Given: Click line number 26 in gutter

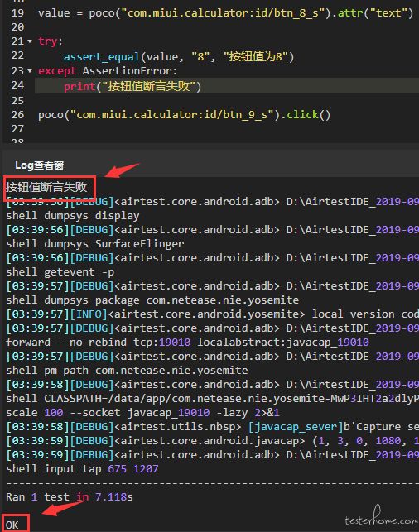Looking at the screenshot, I should [x=17, y=115].
